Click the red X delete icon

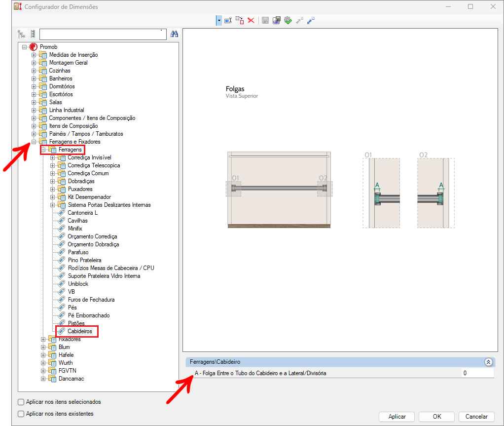point(251,21)
